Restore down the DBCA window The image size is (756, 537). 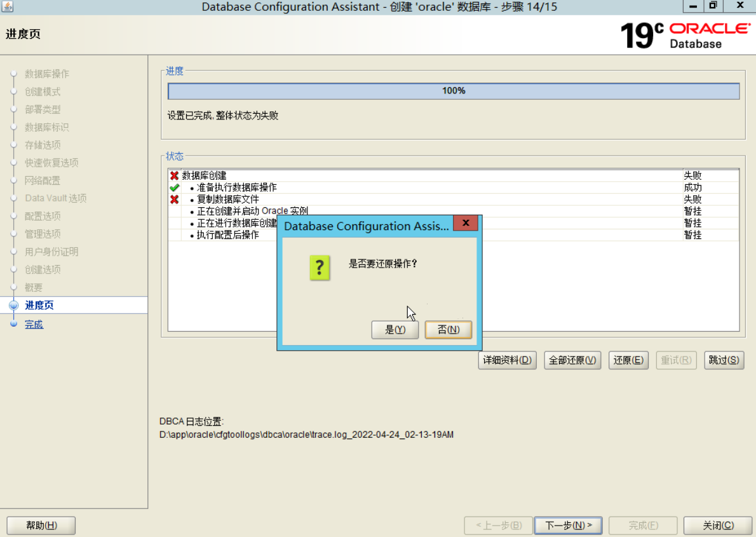(713, 6)
